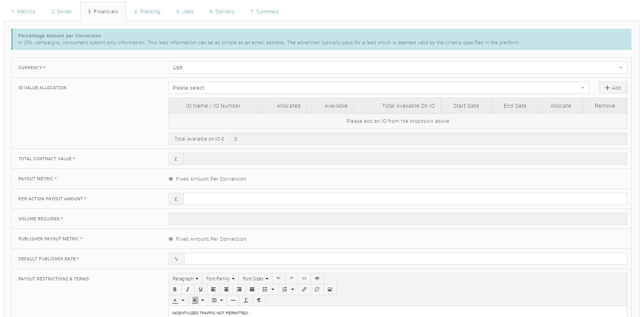This screenshot has height=317, width=644.
Task: Select Publisher Payout Metric fixed amount radio
Action: [x=171, y=239]
